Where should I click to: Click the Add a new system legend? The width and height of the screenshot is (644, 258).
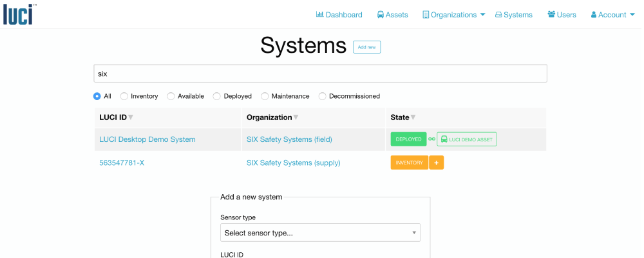tap(251, 197)
